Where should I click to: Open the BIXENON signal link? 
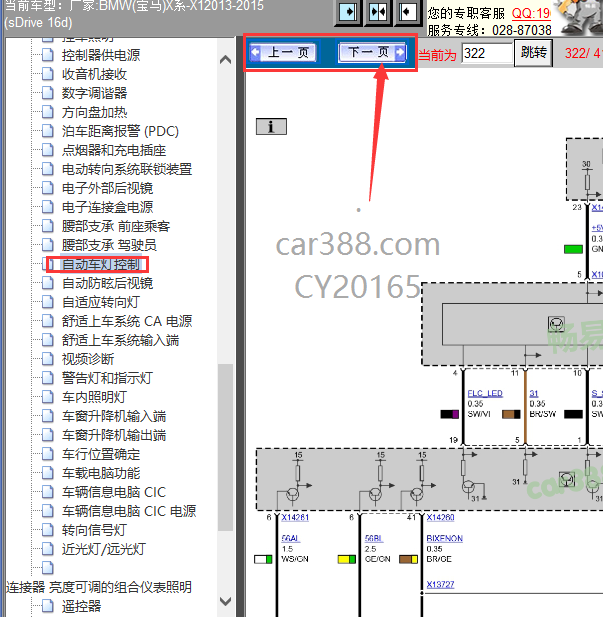coord(445,539)
